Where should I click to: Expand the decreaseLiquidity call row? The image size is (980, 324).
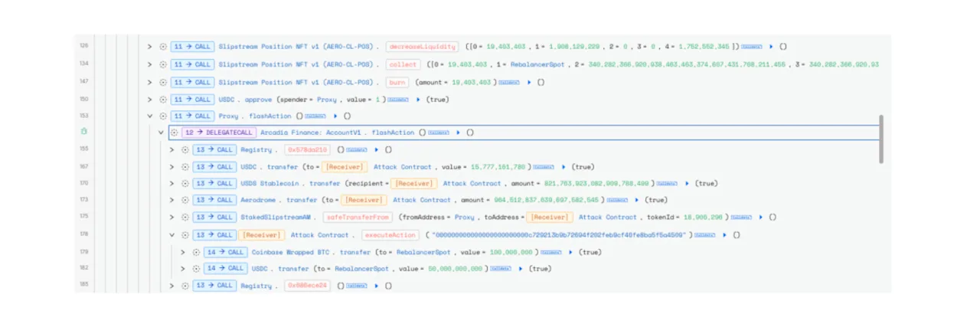tap(150, 47)
